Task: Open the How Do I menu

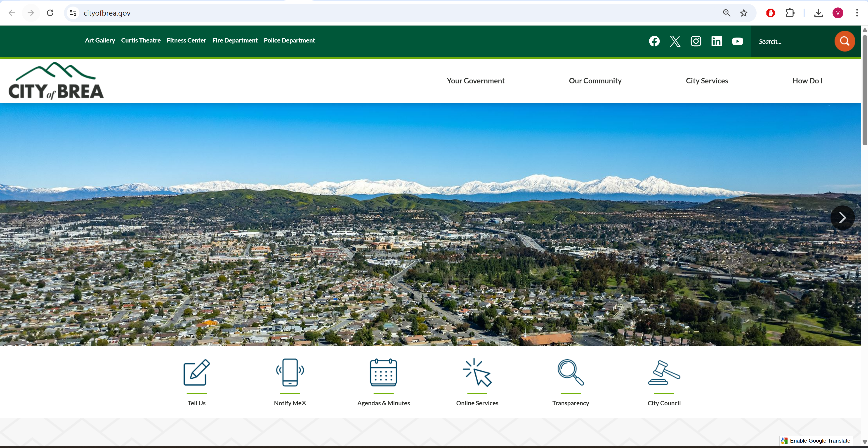Action: (x=807, y=81)
